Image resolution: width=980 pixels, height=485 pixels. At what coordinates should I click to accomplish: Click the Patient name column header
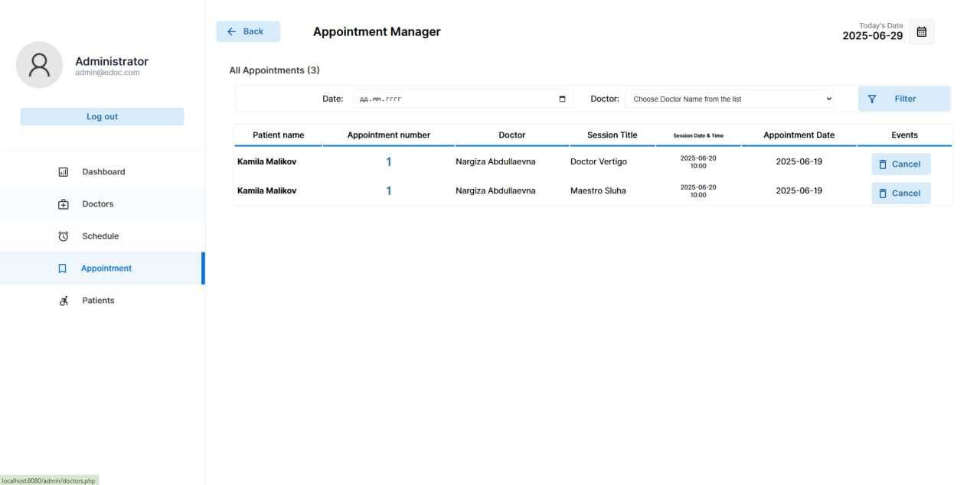(x=278, y=135)
